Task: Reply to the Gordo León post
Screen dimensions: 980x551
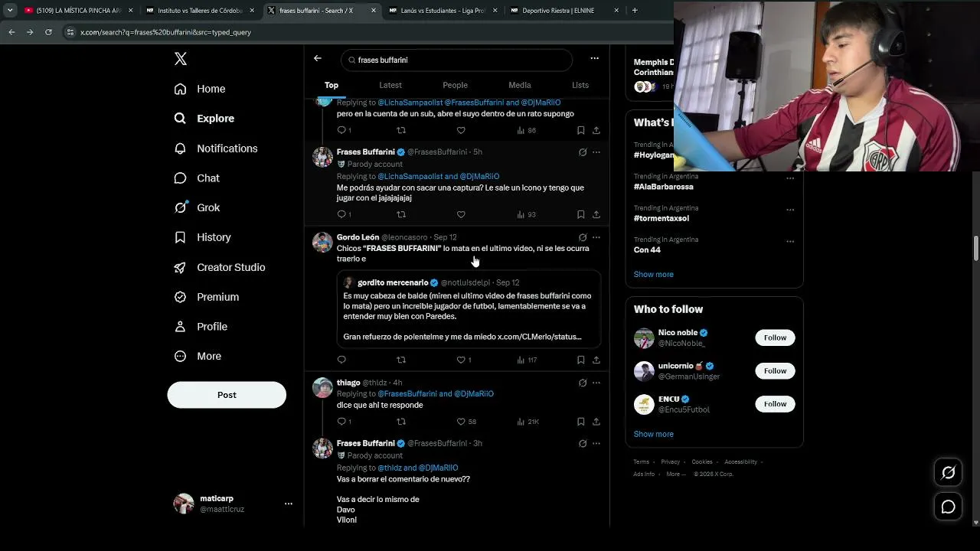Action: click(341, 360)
